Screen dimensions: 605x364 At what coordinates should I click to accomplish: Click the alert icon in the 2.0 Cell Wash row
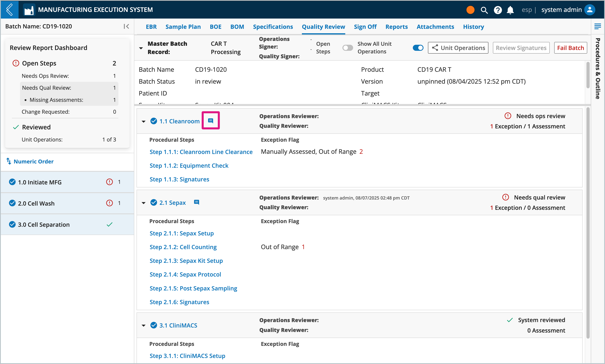[109, 203]
